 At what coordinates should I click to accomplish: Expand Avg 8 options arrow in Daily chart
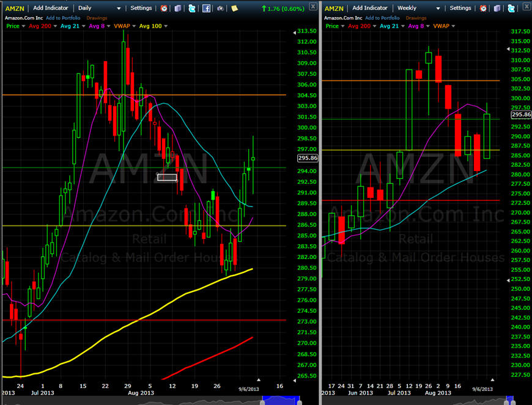tap(109, 26)
